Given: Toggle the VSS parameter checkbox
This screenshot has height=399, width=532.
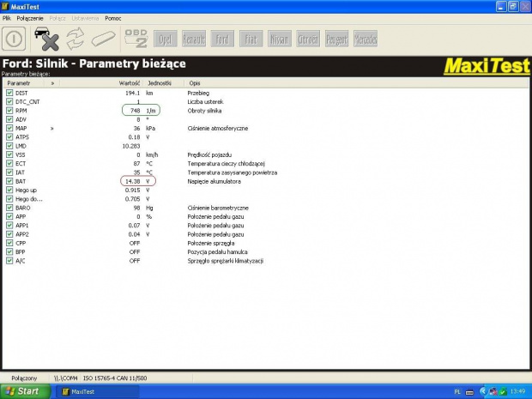Looking at the screenshot, I should point(9,154).
